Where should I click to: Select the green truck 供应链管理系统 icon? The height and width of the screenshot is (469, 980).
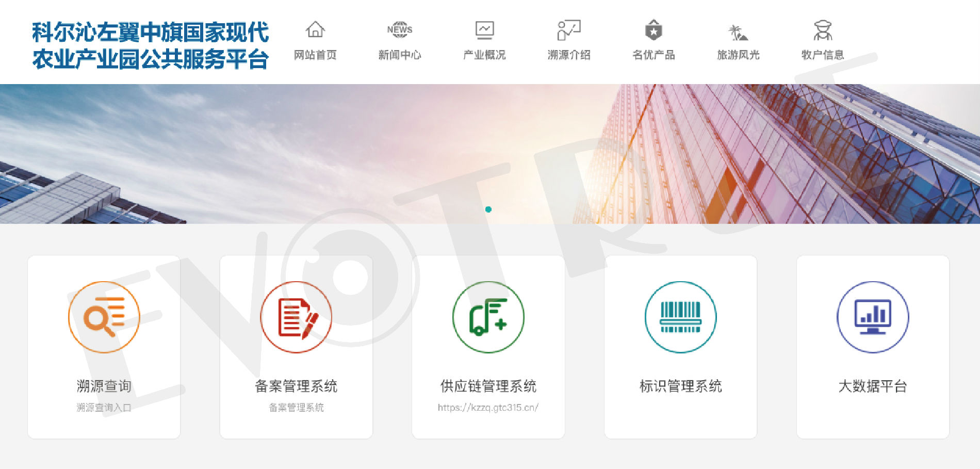tap(488, 317)
